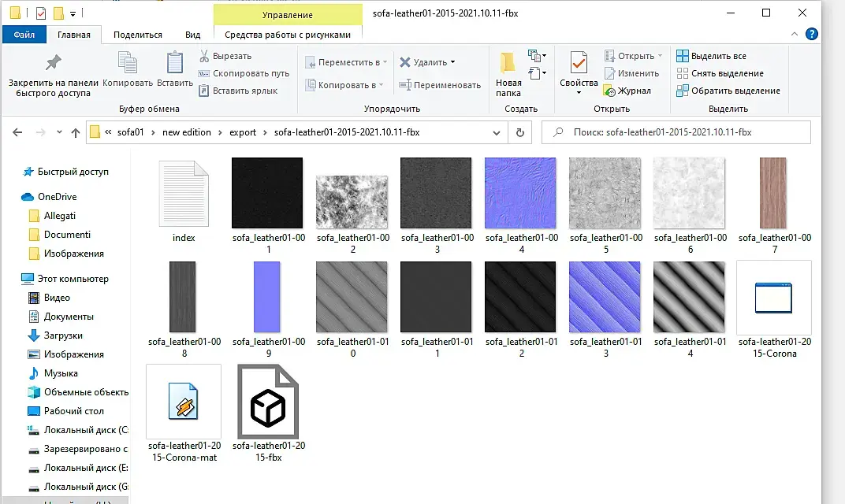This screenshot has width=845, height=504.
Task: Open the Файл tab
Action: coord(24,35)
